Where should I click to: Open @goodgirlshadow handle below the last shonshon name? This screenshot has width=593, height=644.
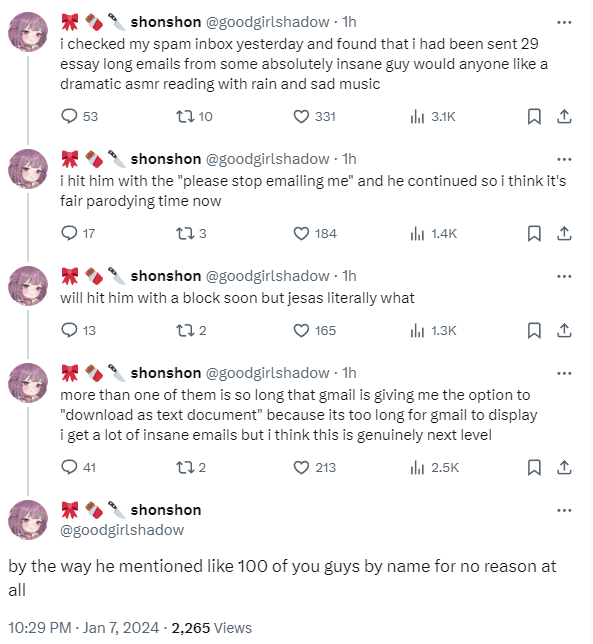[122, 530]
